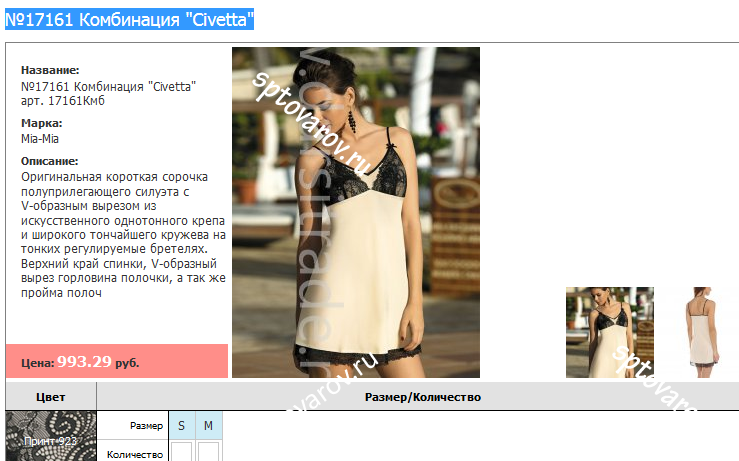Screen dimensions: 739x461
Task: Click the main product photo of the model
Action: pos(355,212)
